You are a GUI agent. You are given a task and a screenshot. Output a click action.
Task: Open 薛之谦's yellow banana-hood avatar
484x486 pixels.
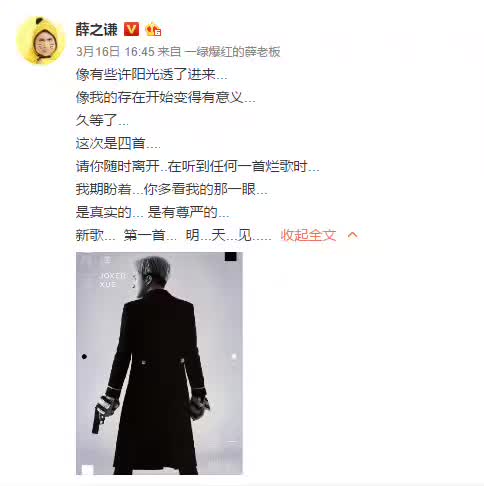pyautogui.click(x=41, y=40)
